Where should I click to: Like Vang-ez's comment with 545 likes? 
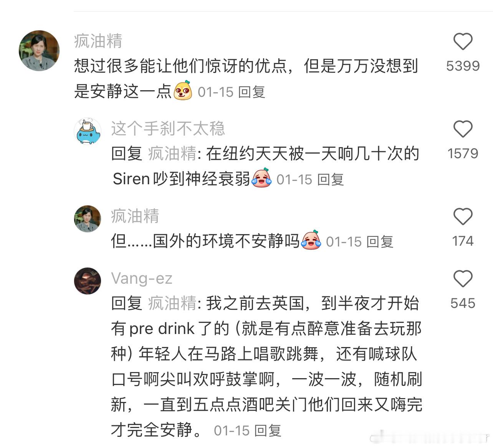coord(463,279)
